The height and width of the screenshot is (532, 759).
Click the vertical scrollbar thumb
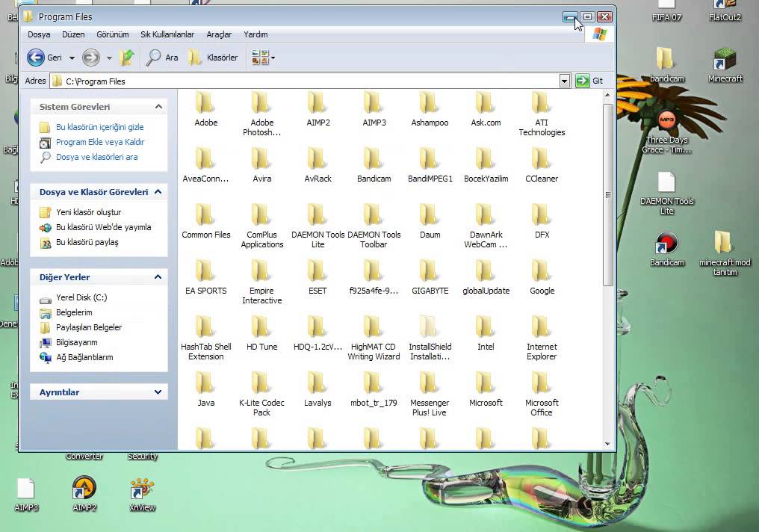(x=607, y=194)
